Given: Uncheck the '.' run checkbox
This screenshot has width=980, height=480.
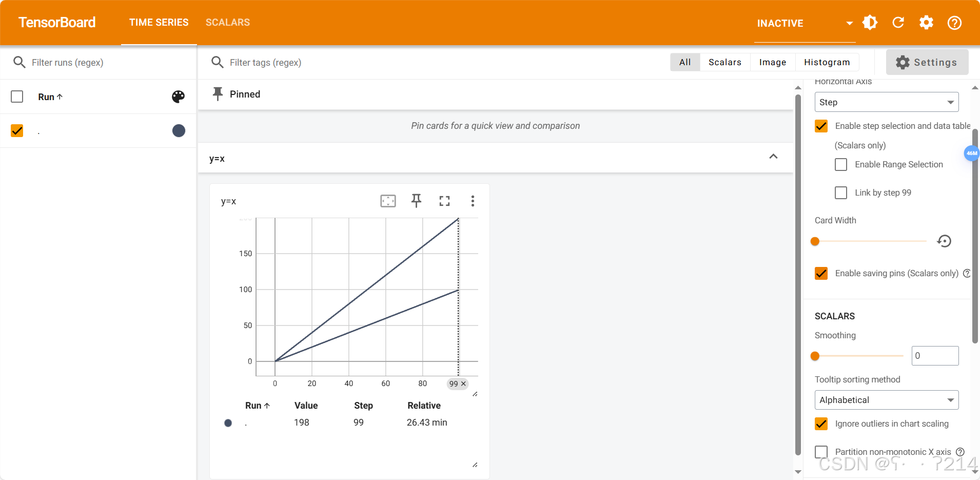Looking at the screenshot, I should [17, 130].
